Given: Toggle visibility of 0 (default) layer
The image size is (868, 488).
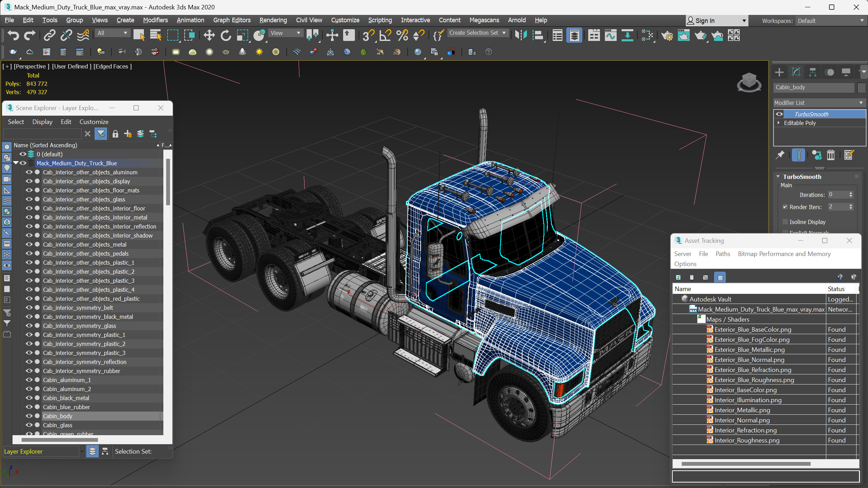Looking at the screenshot, I should pos(23,154).
